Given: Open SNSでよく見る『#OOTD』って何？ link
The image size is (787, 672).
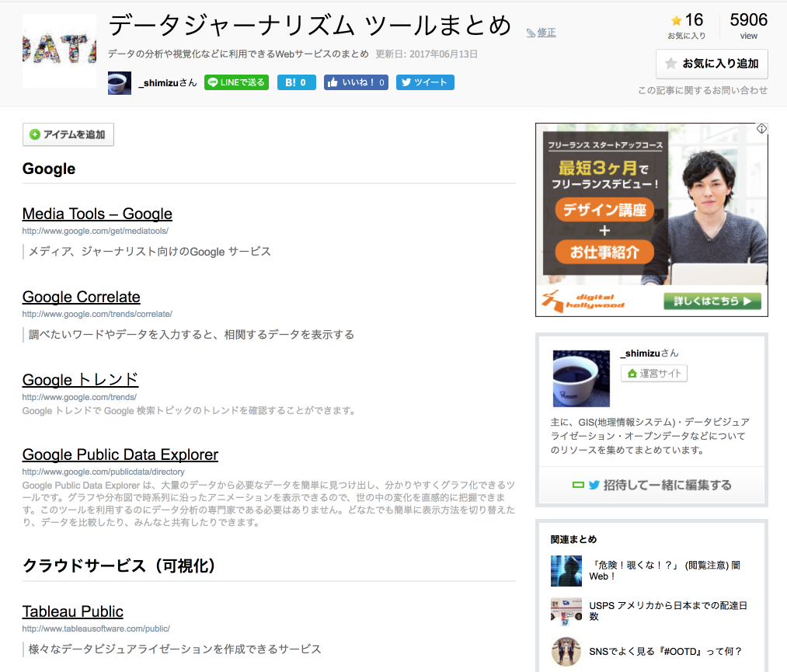Looking at the screenshot, I should tap(665, 652).
